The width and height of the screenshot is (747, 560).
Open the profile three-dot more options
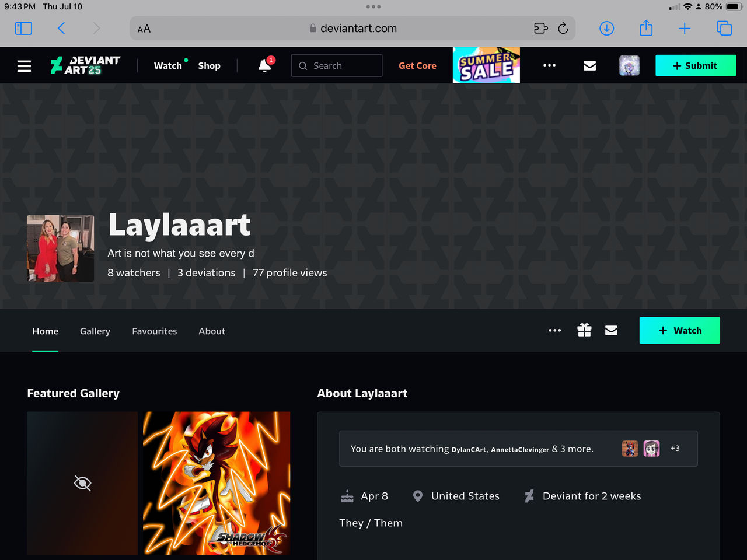point(554,330)
